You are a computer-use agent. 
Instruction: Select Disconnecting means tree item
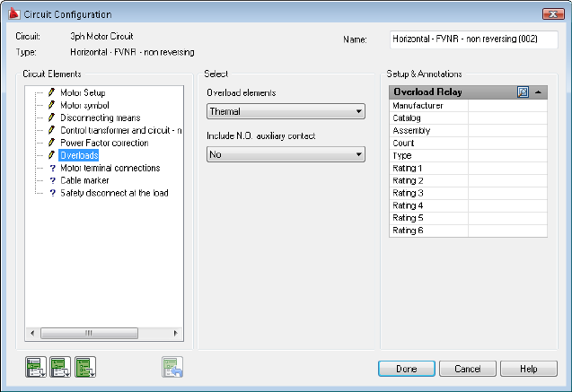pos(100,118)
